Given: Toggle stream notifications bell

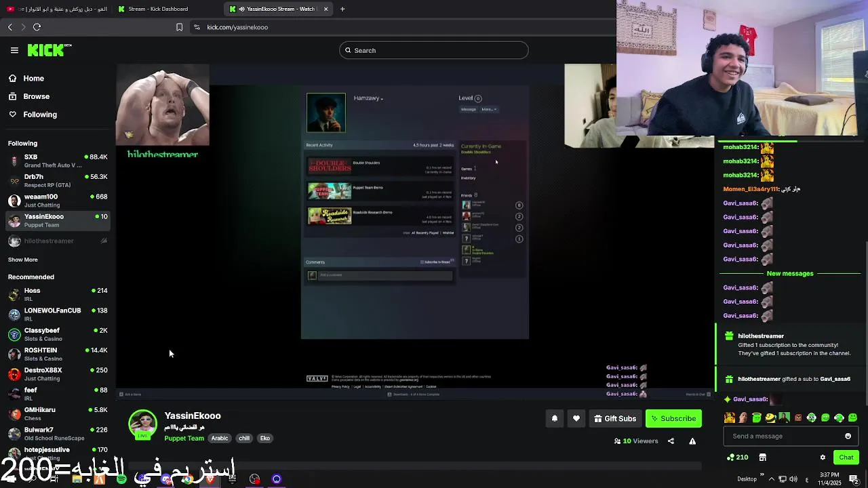Looking at the screenshot, I should tap(554, 418).
